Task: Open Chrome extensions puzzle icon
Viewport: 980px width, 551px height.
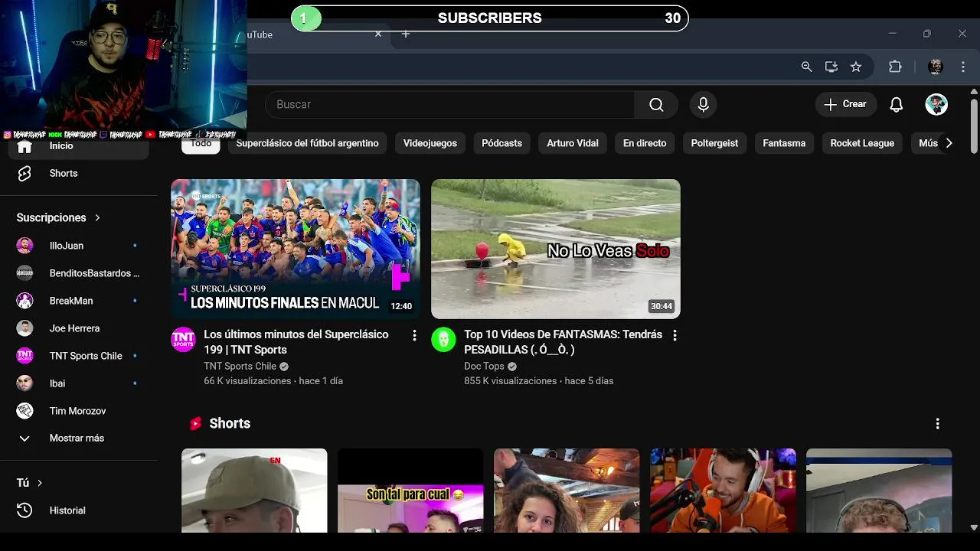Action: (895, 67)
